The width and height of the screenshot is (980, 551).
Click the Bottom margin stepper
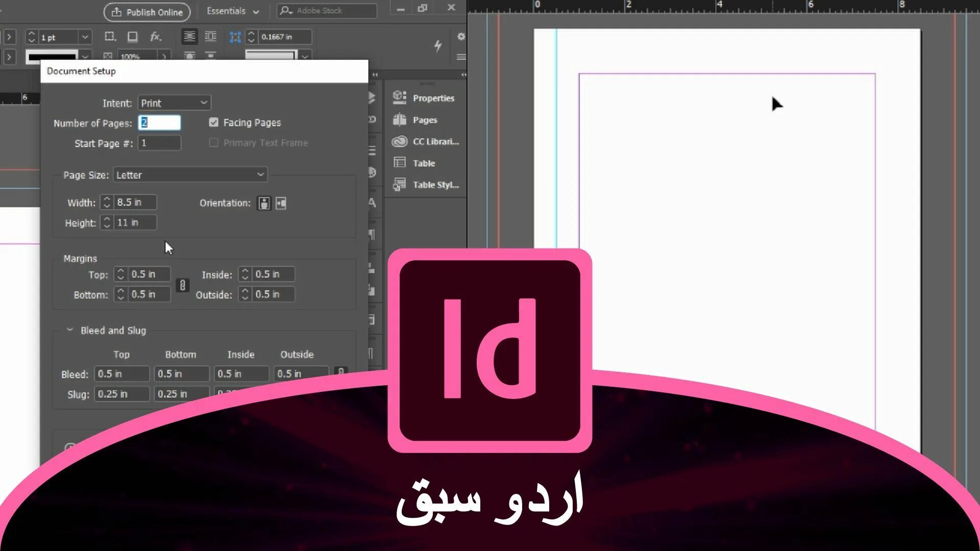click(x=120, y=294)
